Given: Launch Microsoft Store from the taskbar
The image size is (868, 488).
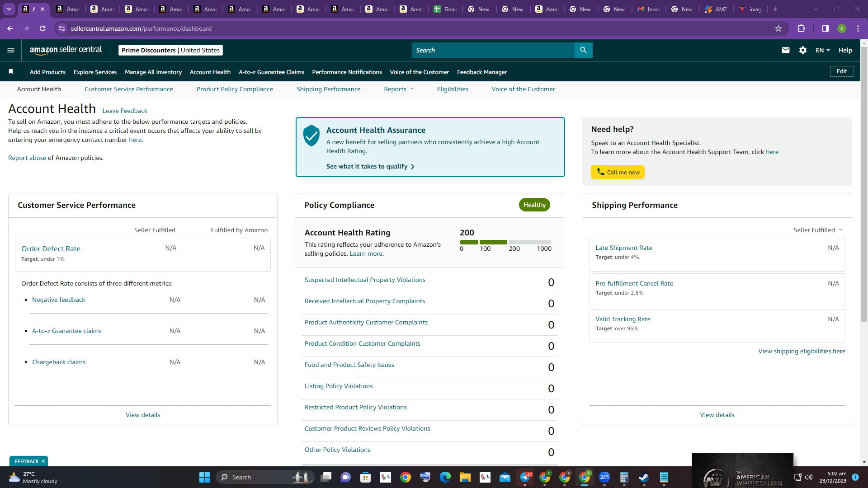Looking at the screenshot, I should click(x=366, y=477).
